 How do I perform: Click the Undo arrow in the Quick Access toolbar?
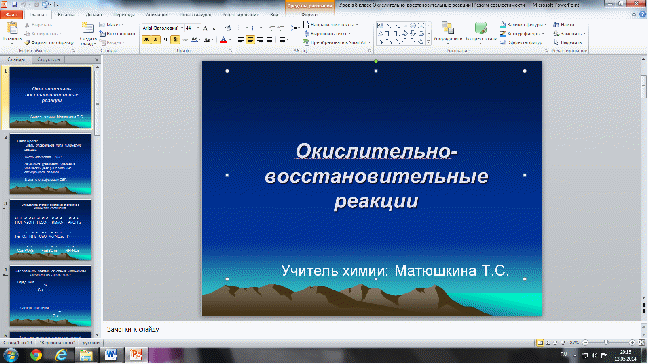(24, 5)
